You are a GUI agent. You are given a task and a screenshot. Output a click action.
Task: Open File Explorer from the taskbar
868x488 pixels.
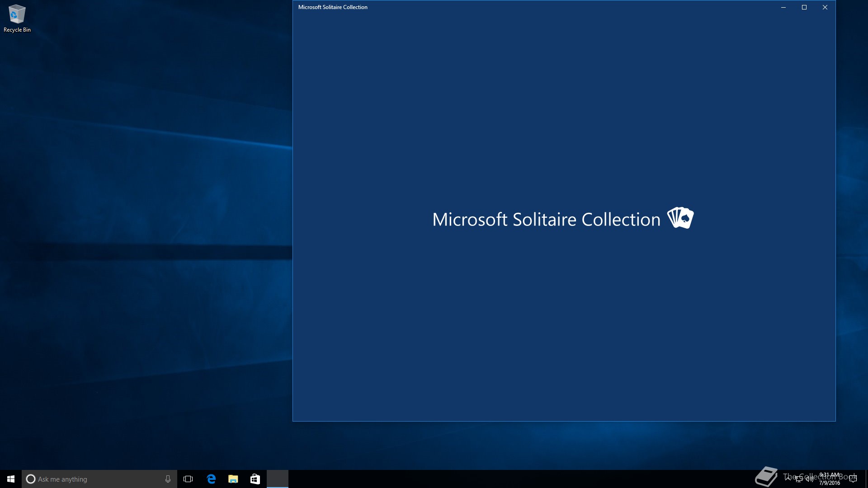[233, 479]
